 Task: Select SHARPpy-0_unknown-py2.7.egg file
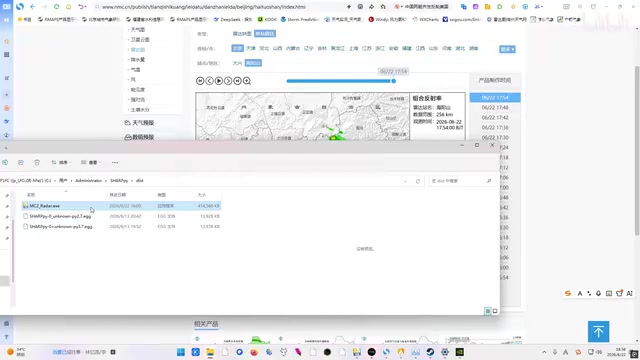tap(121, 216)
